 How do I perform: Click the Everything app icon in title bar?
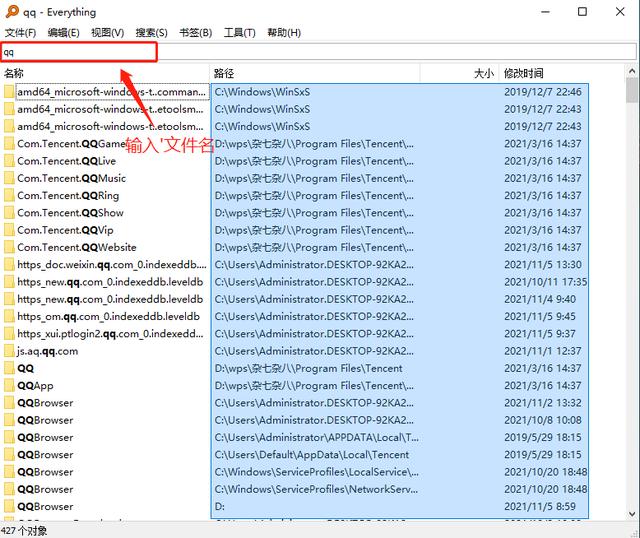11,12
